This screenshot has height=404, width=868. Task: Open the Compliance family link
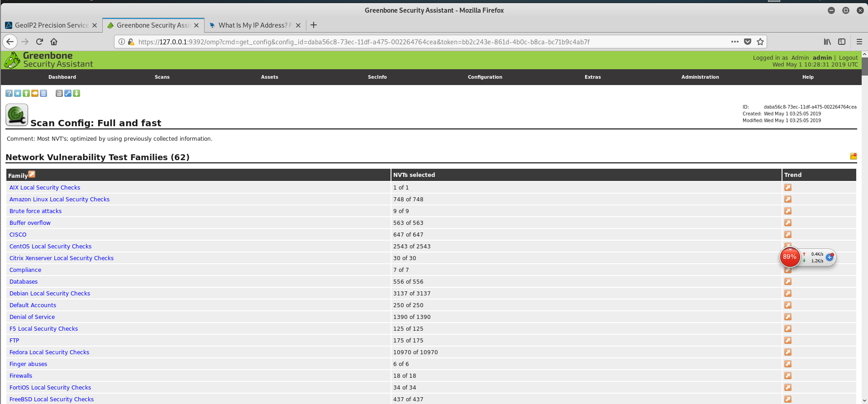click(x=25, y=270)
